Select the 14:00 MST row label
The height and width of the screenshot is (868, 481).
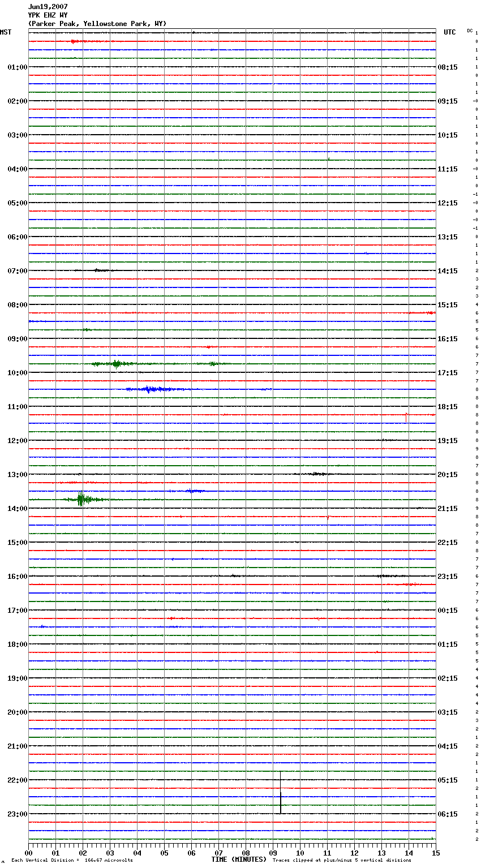click(18, 509)
